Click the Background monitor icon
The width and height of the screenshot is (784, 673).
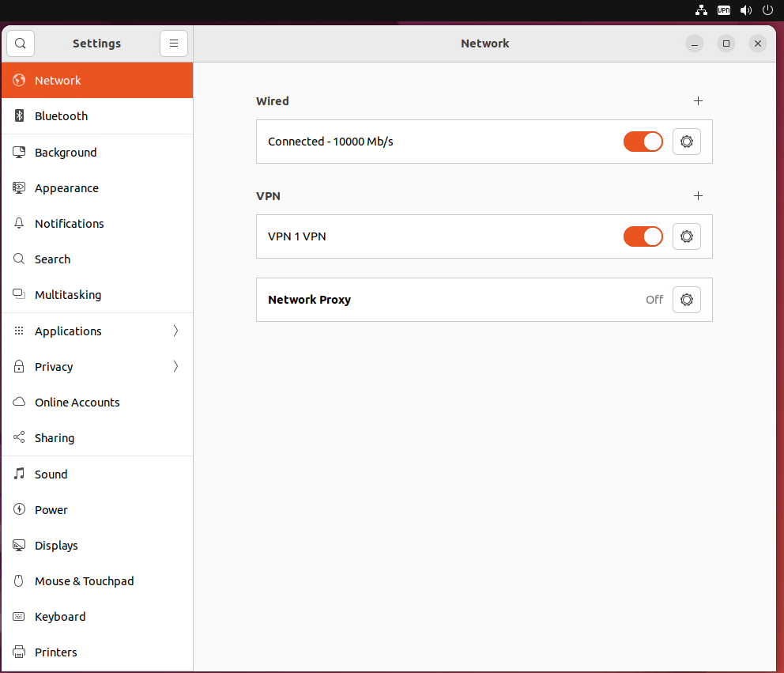point(19,152)
